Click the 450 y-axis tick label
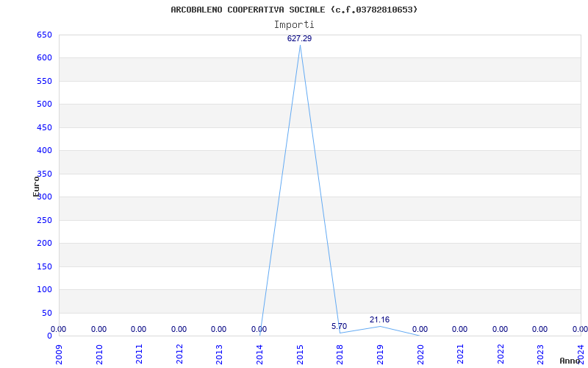This screenshot has width=588, height=368. 44,127
